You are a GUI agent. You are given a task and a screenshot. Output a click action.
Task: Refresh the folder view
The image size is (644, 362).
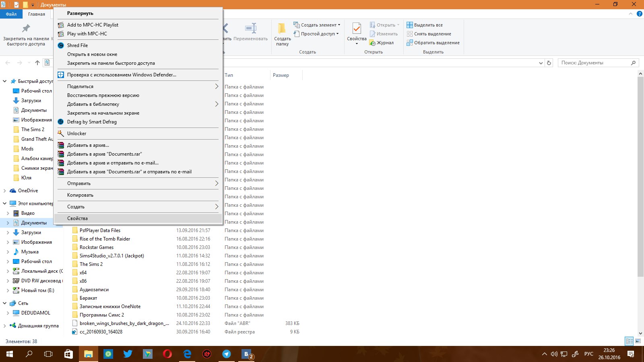[549, 63]
